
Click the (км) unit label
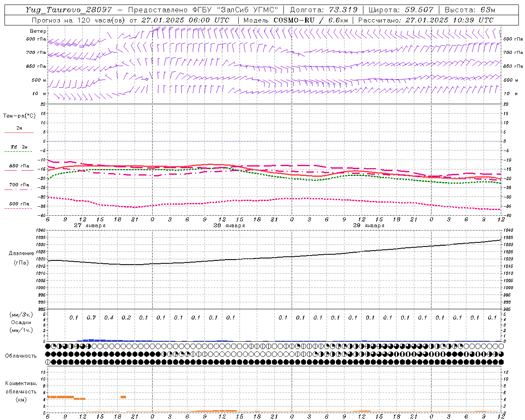21,399
